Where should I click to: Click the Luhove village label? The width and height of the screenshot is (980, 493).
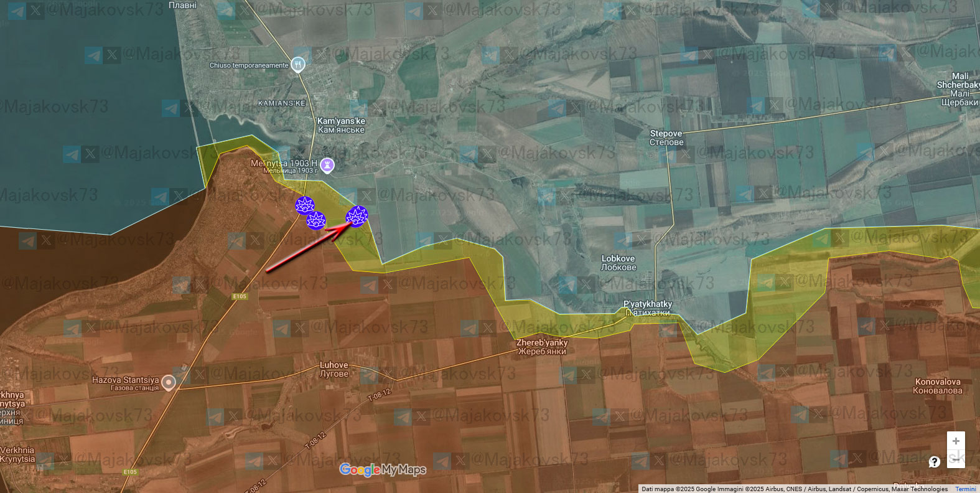(334, 369)
